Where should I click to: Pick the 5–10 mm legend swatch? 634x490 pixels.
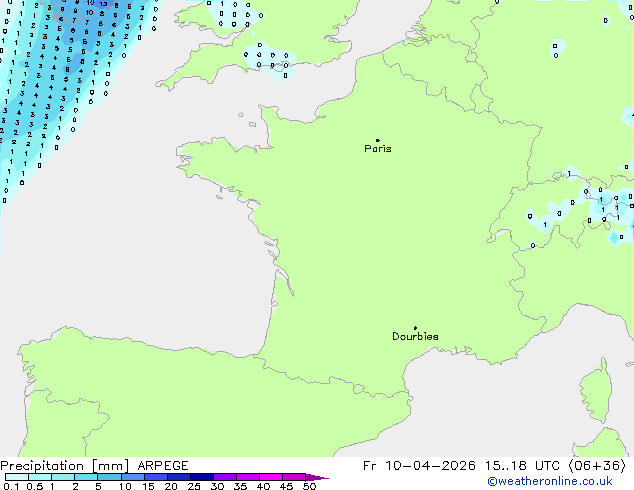coord(109,477)
